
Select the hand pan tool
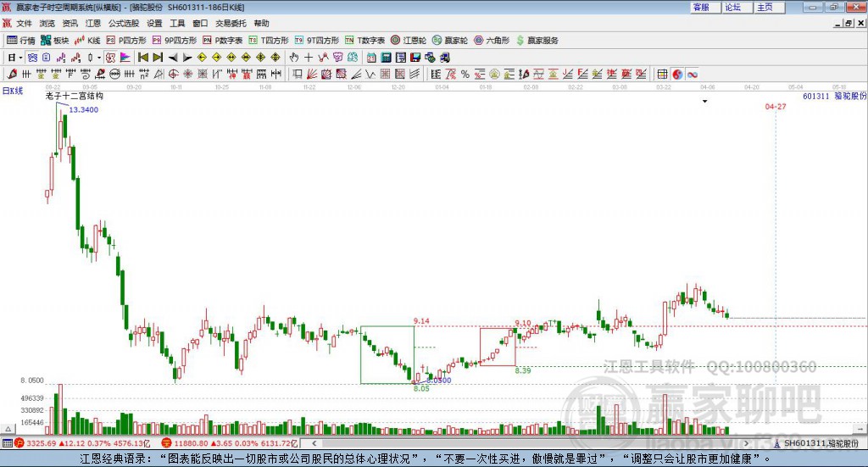pyautogui.click(x=294, y=58)
